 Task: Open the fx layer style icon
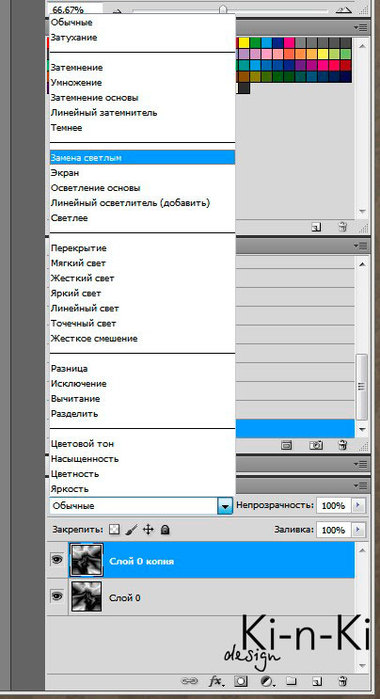coord(216,681)
